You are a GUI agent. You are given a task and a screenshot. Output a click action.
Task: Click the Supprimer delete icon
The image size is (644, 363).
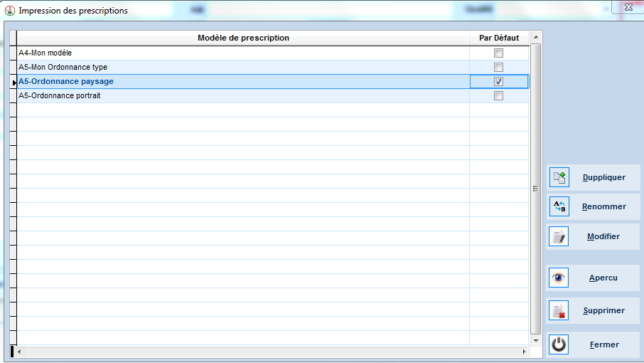559,311
